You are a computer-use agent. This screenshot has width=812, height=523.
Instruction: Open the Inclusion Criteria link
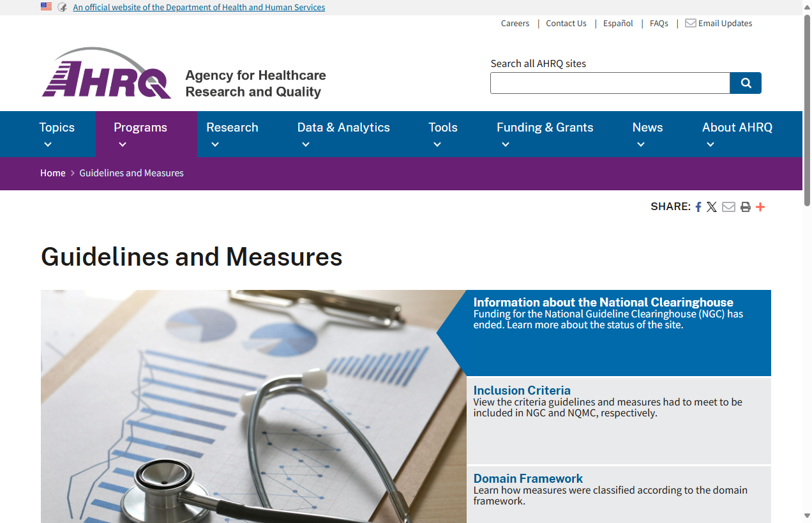(x=522, y=390)
